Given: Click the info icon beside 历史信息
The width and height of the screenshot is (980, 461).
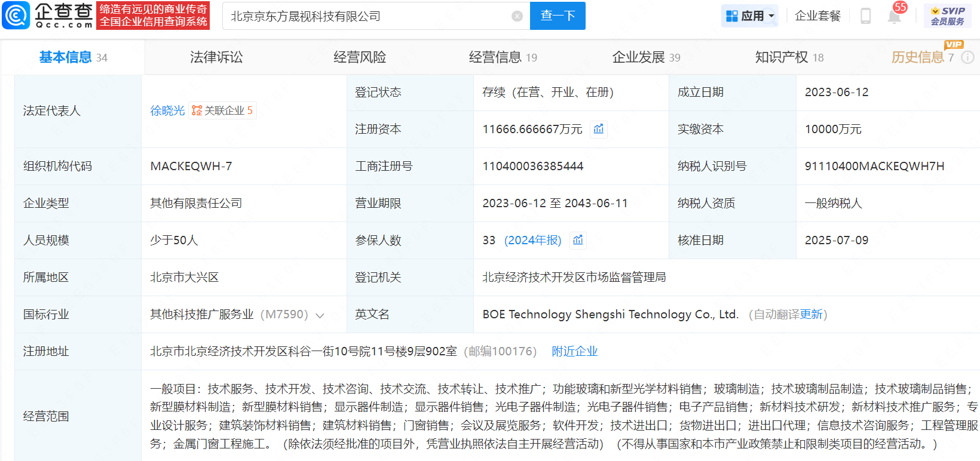Looking at the screenshot, I should pos(967,57).
